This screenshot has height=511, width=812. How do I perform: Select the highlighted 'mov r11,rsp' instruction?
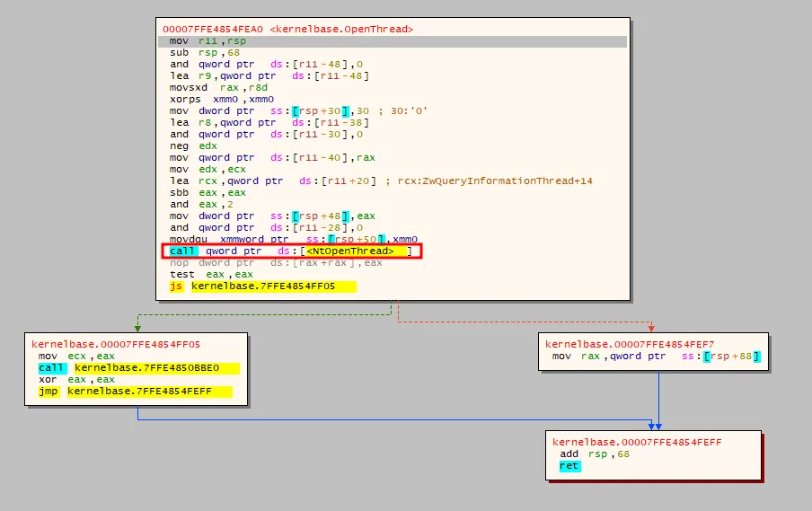pos(207,41)
